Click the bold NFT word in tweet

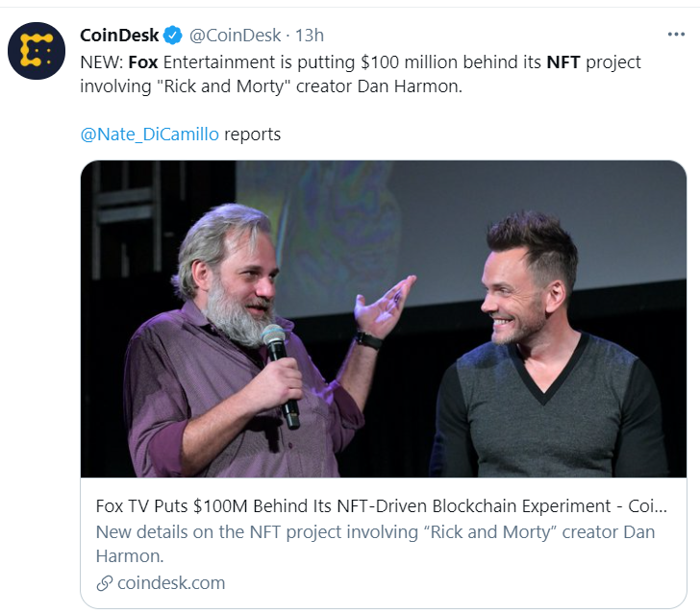563,62
